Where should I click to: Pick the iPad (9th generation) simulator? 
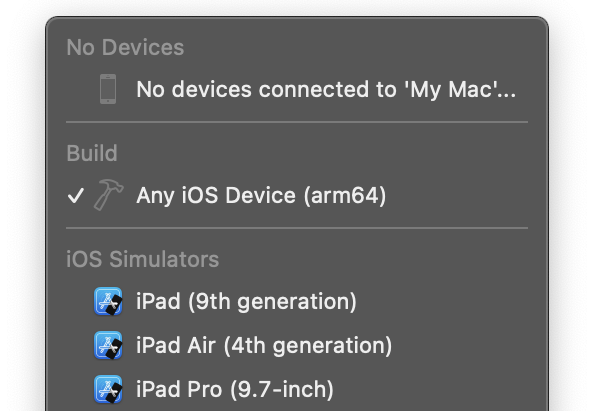297,301
